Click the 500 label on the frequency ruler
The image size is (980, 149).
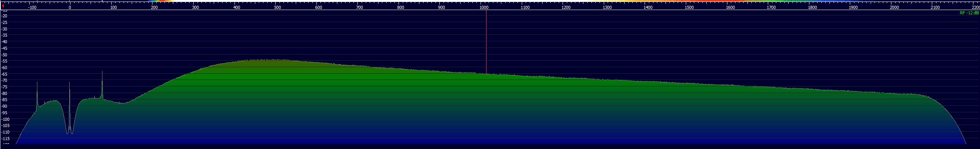[x=278, y=7]
